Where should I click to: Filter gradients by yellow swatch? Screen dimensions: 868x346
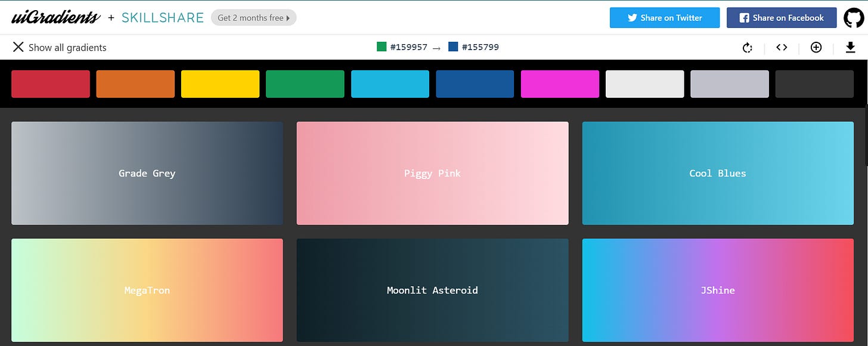(x=220, y=84)
